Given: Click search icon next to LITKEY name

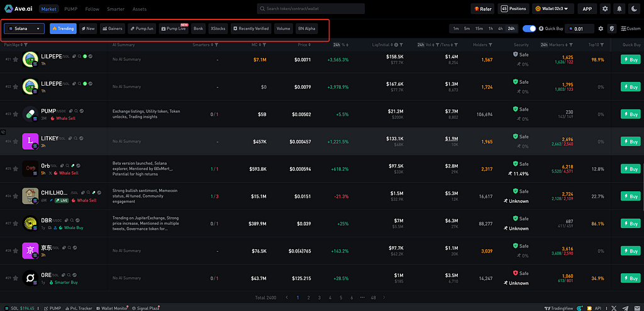Looking at the screenshot, I should [75, 139].
